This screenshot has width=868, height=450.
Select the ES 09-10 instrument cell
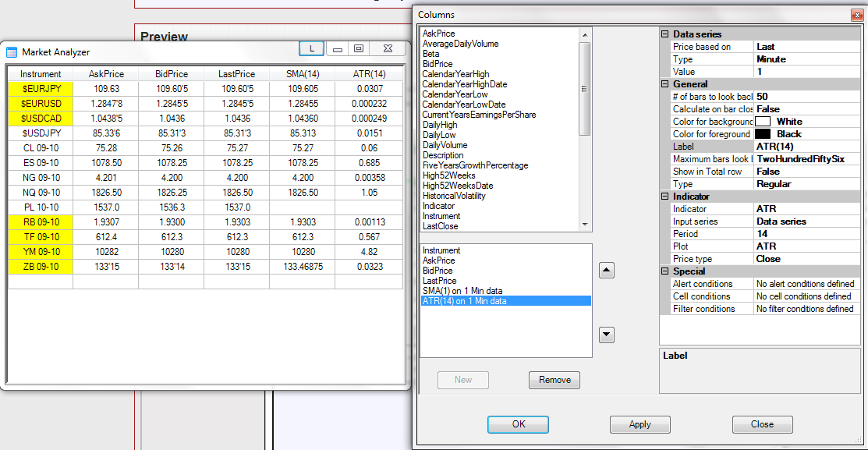(x=41, y=163)
